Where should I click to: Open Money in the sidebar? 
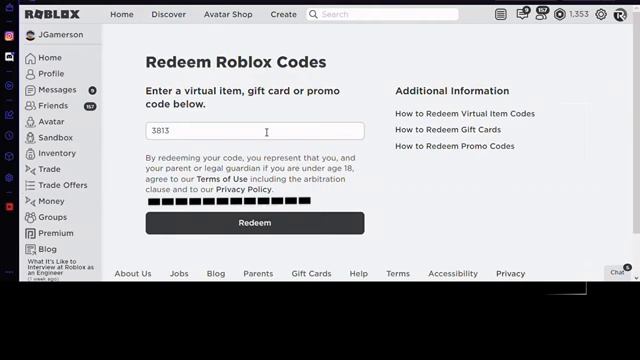(44, 201)
